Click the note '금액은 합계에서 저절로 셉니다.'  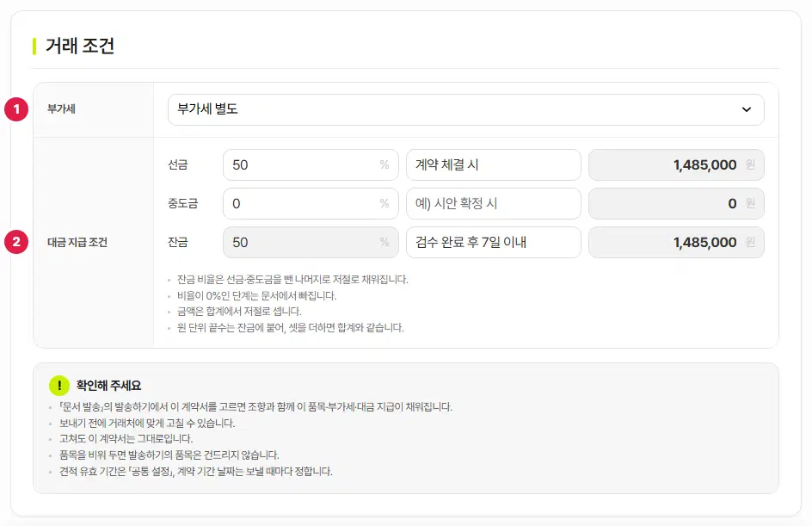tap(239, 311)
